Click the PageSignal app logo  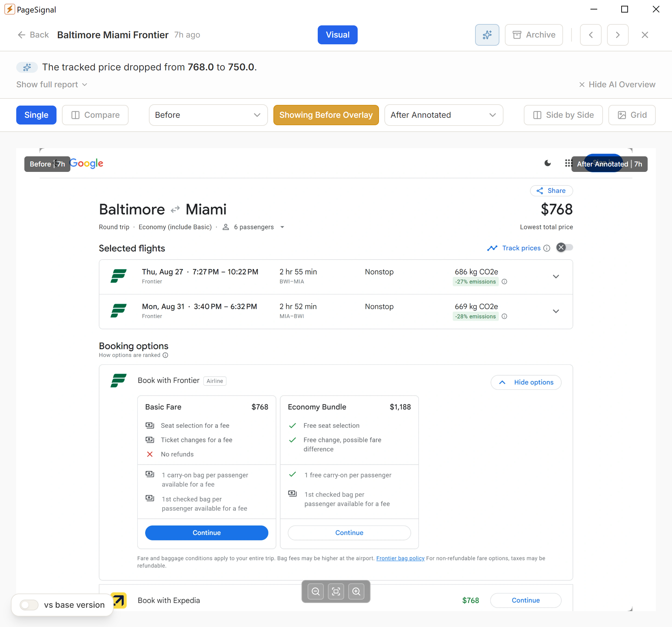(9, 9)
